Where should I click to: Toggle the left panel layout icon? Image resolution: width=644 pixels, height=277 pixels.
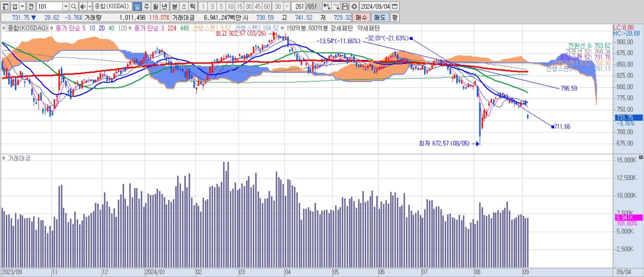pyautogui.click(x=5, y=7)
